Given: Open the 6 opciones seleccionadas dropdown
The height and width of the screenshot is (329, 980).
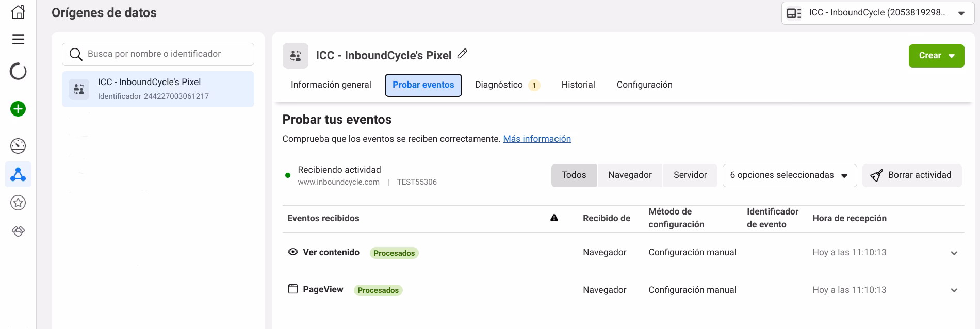Looking at the screenshot, I should click(790, 175).
